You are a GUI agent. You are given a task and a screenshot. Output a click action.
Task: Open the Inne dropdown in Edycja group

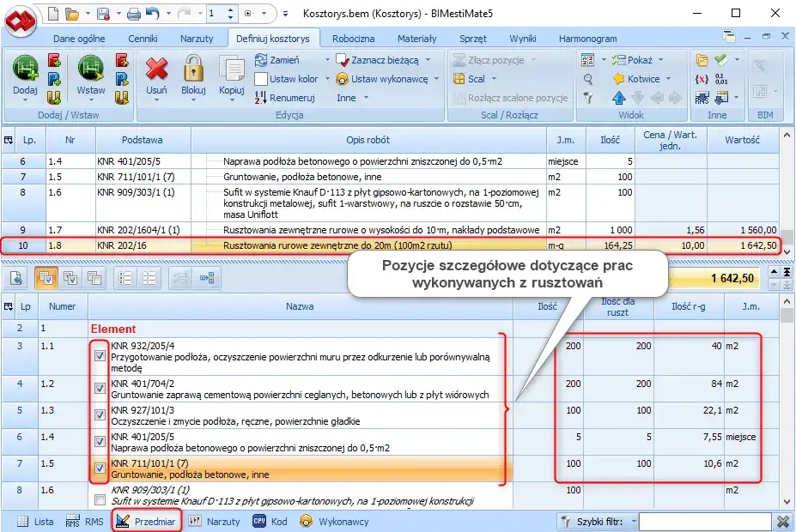pyautogui.click(x=365, y=98)
